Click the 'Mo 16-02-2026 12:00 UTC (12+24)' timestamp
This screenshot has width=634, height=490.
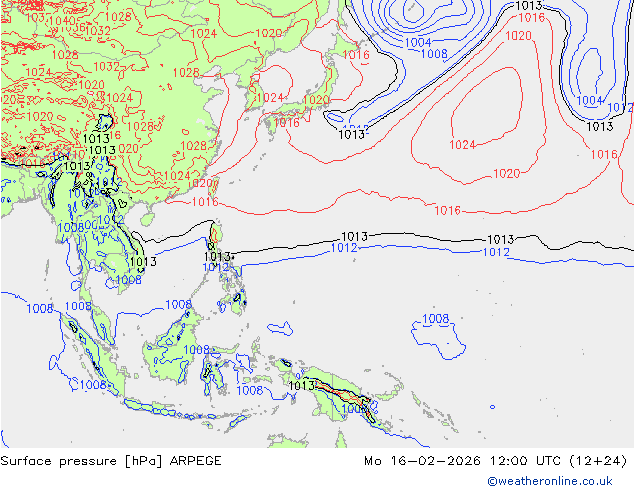(496, 461)
